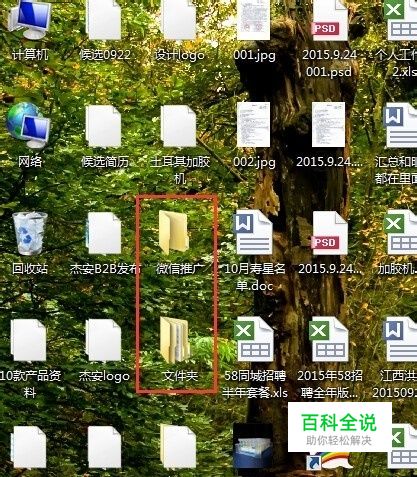Viewport: 417px width, 477px height.
Task: Select the 加胶机 Excel spreadsheet icon
Action: 401,233
